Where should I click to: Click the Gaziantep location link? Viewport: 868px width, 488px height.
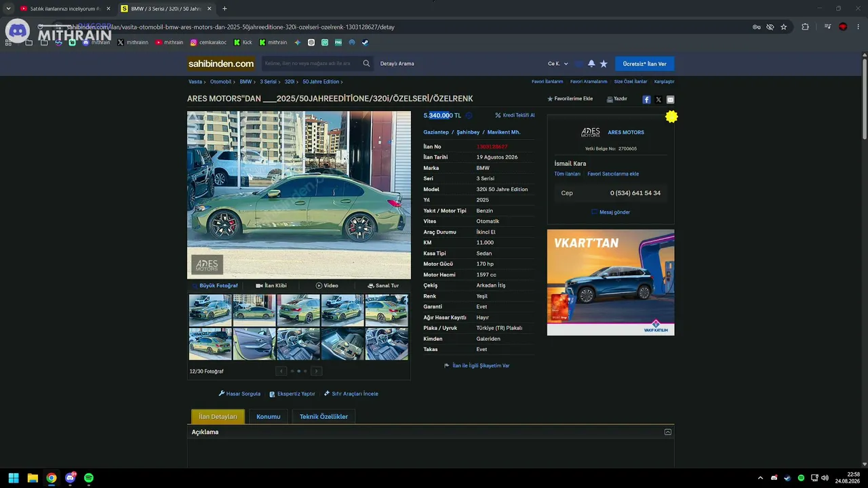(x=436, y=132)
